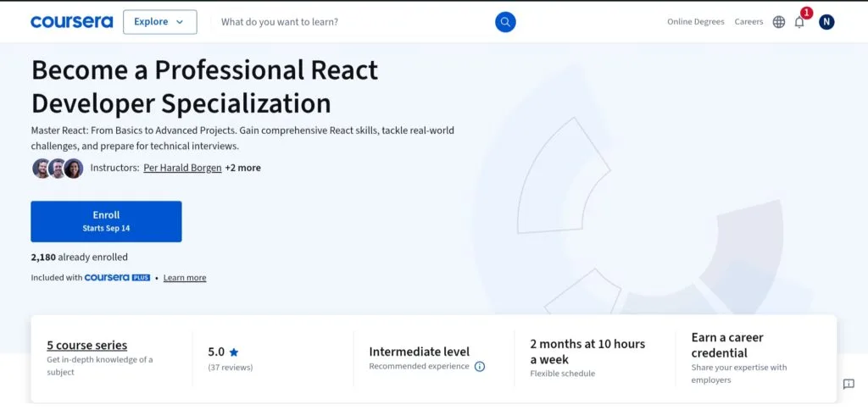Open the Careers link
Image resolution: width=868 pixels, height=410 pixels.
click(748, 22)
